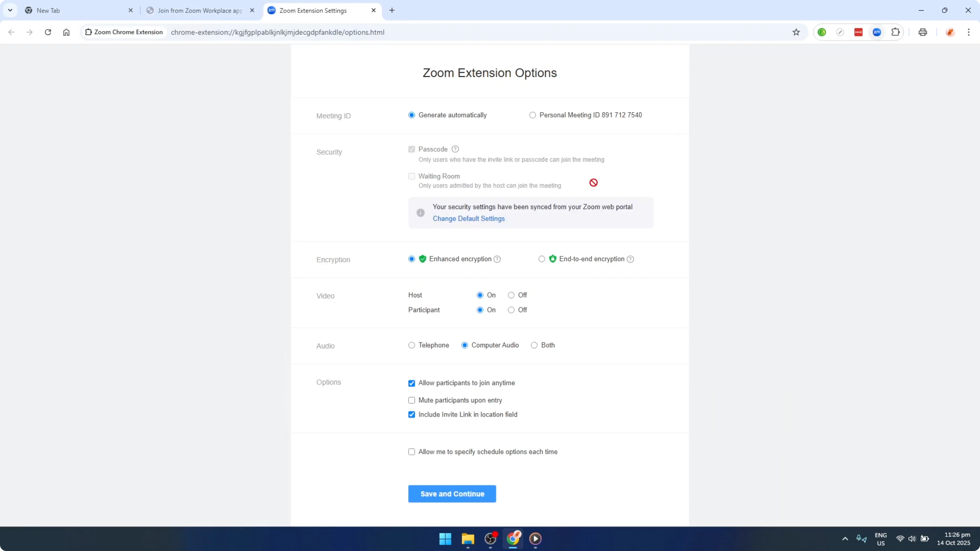Open Enhanced encryption help icon
Viewport: 980px width, 551px height.
pos(497,259)
